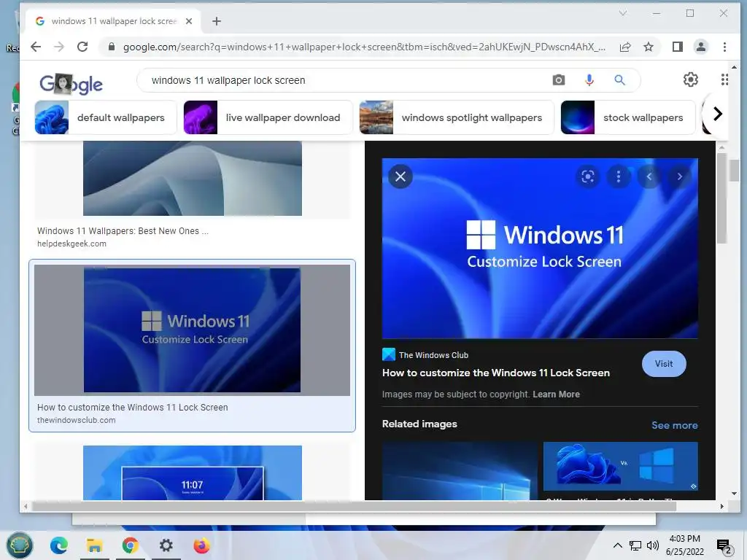Click the browser forward arrow

point(59,47)
